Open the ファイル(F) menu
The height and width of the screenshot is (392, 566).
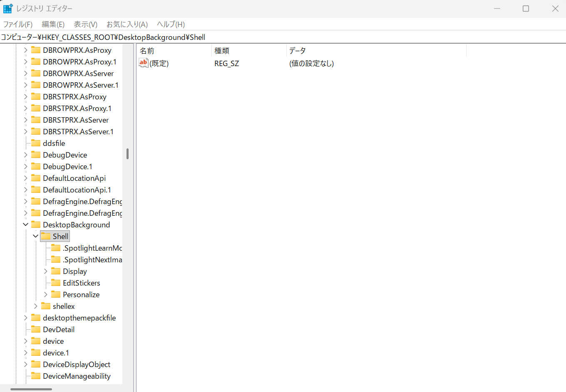[18, 25]
